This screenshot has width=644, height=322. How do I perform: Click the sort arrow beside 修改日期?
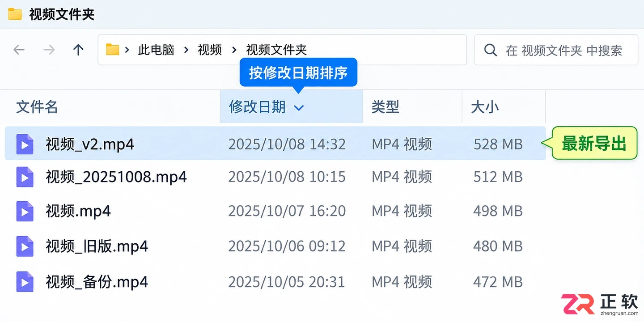pyautogui.click(x=299, y=108)
